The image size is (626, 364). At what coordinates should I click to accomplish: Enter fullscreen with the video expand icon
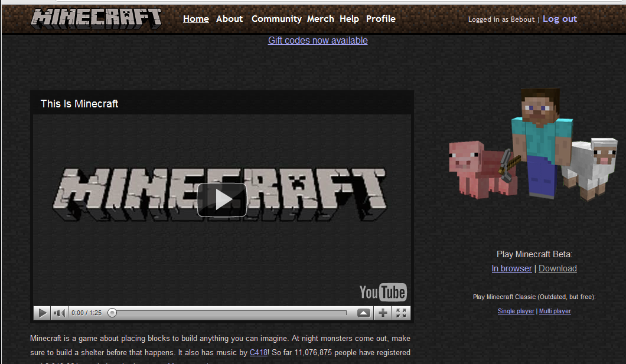pyautogui.click(x=401, y=313)
